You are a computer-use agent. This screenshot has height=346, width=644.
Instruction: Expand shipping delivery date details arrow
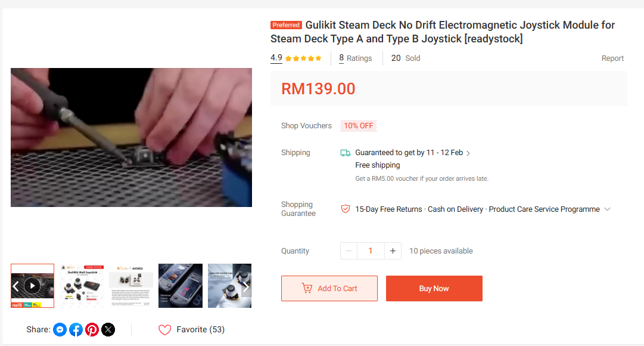468,153
